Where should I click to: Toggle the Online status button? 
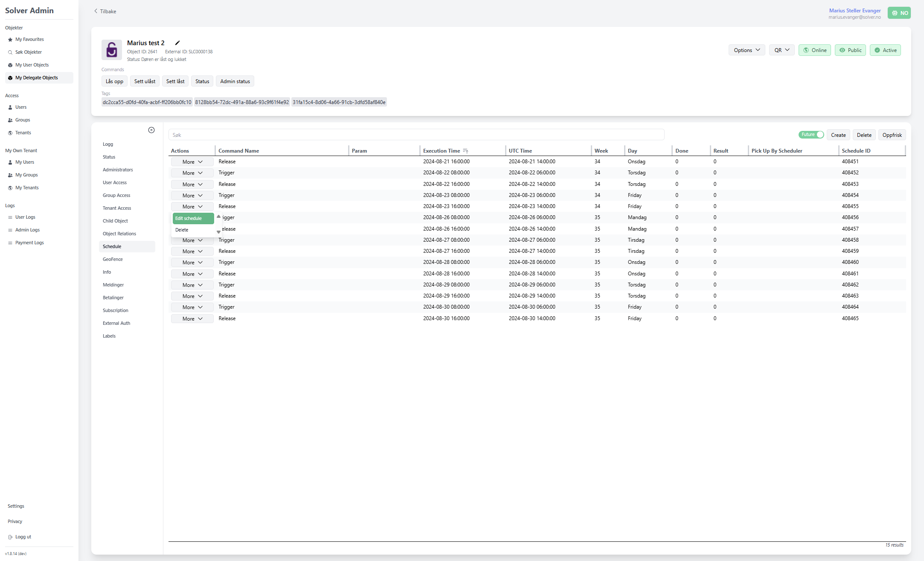coord(815,50)
